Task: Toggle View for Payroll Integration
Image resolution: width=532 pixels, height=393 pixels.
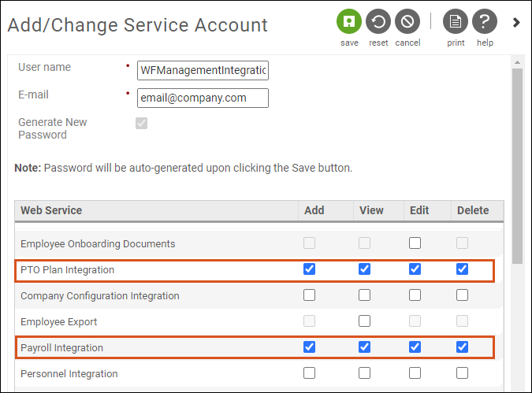Action: [x=364, y=347]
